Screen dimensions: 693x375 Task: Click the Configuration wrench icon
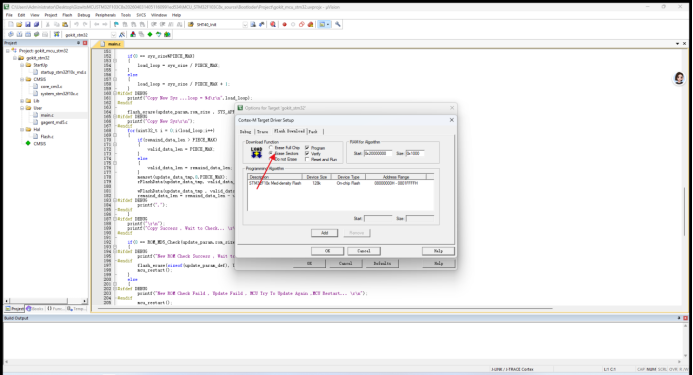pos(338,24)
